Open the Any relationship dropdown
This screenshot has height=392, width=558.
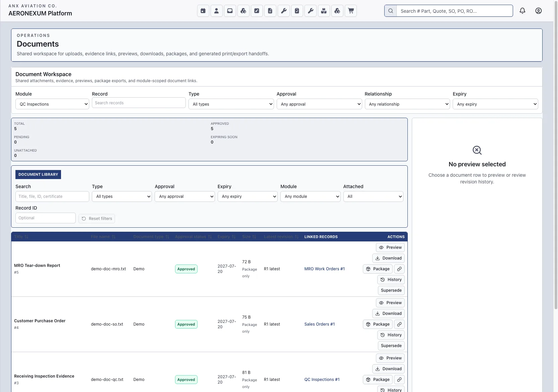407,104
